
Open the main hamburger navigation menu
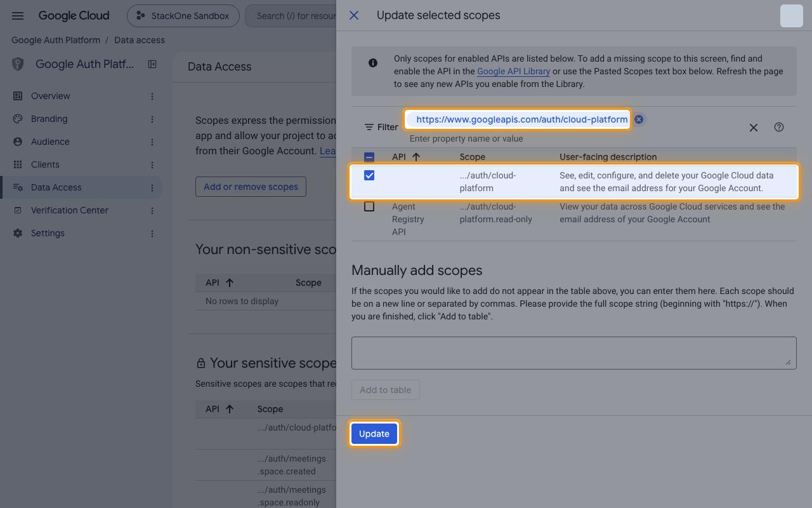click(18, 16)
